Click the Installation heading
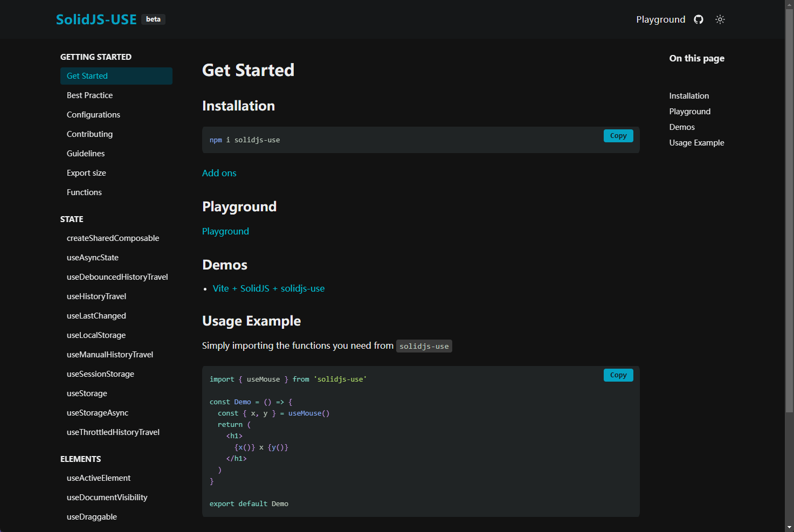794x532 pixels. [238, 106]
